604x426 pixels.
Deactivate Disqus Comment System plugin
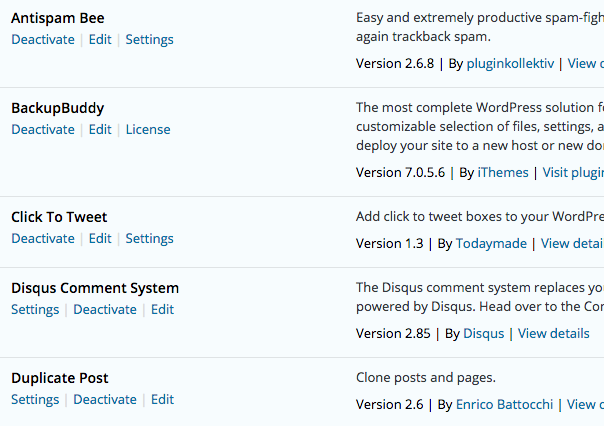[105, 310]
